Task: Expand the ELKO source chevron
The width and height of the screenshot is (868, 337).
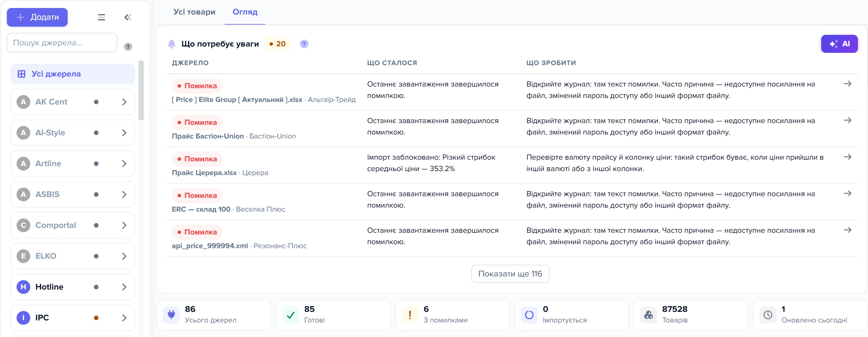Action: (124, 256)
